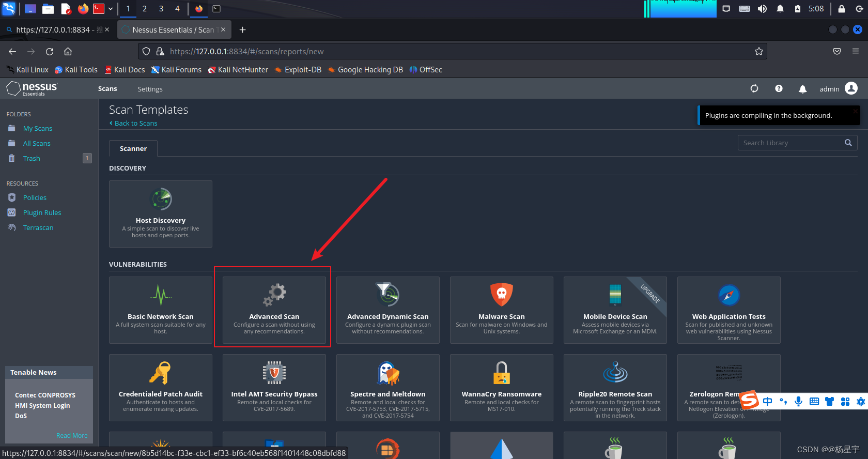868x459 pixels.
Task: Select the Web Application Tests compass template
Action: tap(729, 310)
